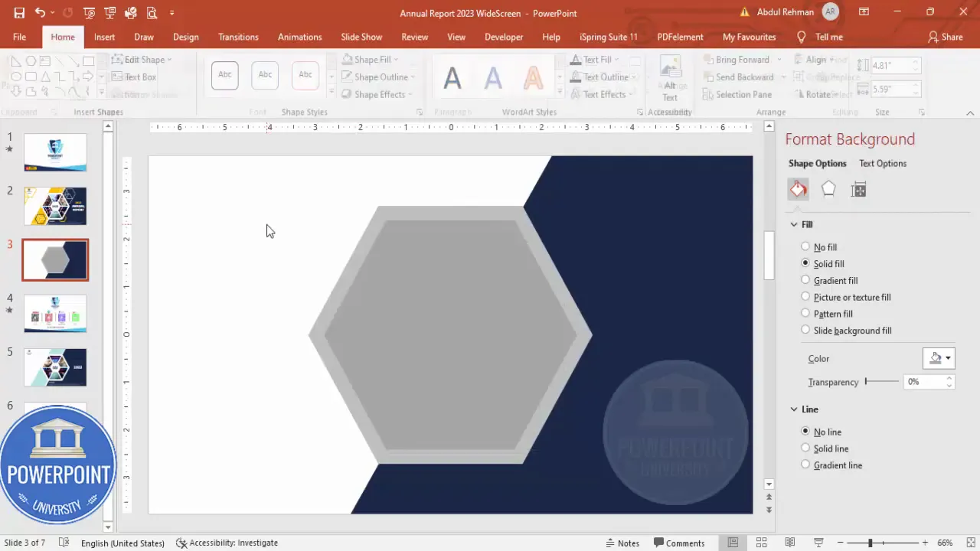
Task: Select Shape Options in Format pane
Action: (x=818, y=163)
